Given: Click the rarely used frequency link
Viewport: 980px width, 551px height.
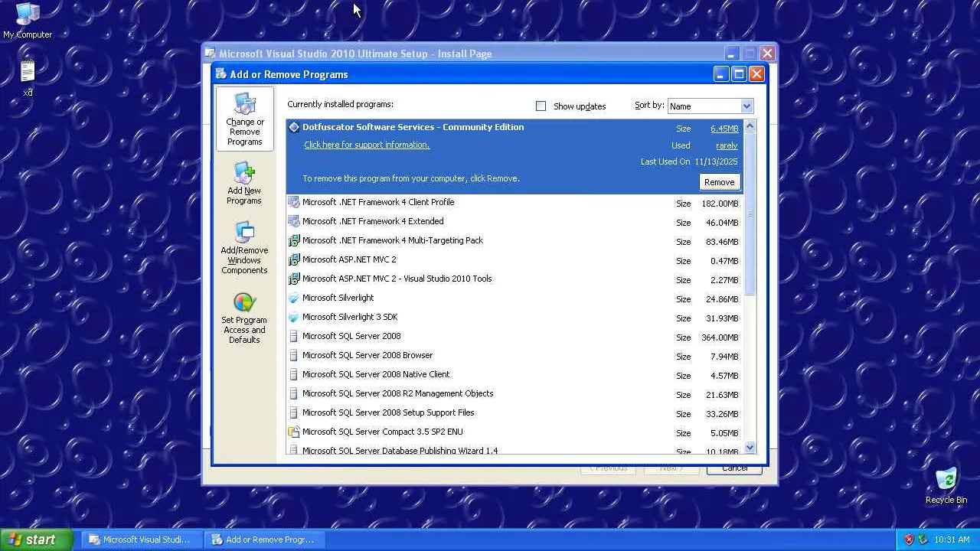Looking at the screenshot, I should point(727,145).
